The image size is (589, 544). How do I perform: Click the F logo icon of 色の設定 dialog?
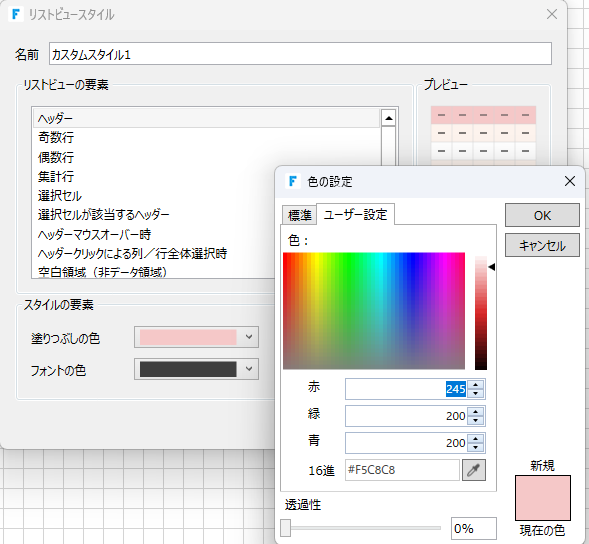293,181
